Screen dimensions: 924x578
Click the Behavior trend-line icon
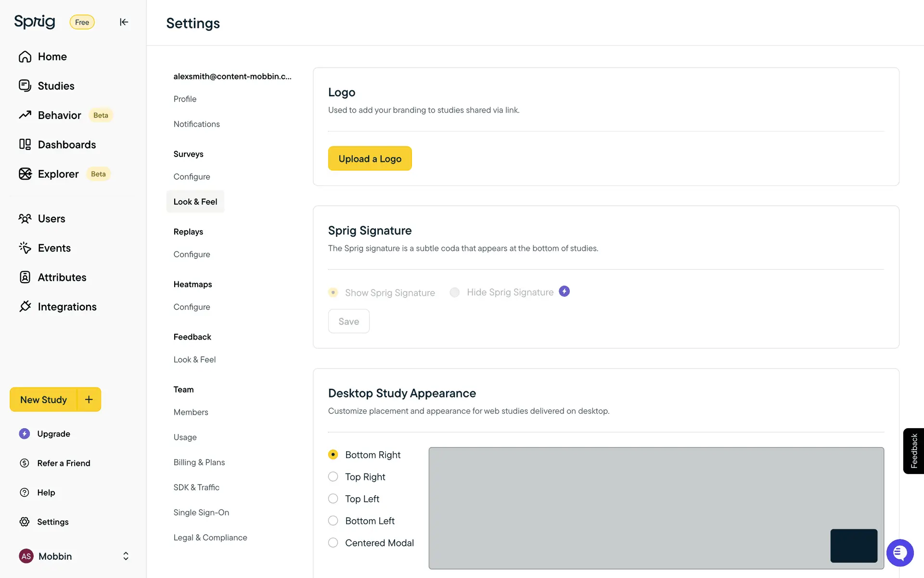click(25, 115)
